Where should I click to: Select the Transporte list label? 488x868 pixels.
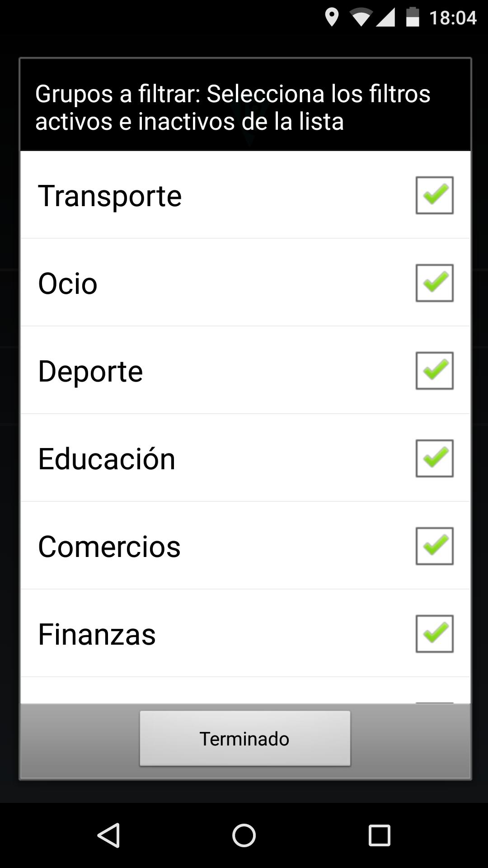click(x=110, y=196)
